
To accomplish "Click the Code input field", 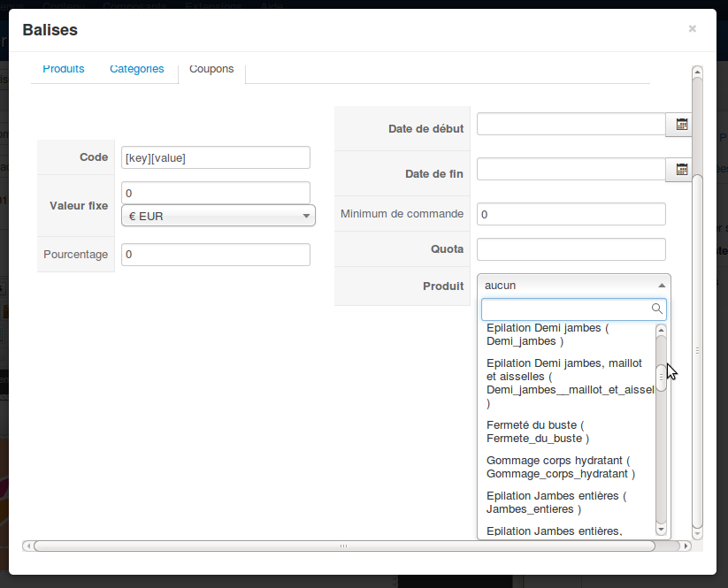I will pyautogui.click(x=216, y=157).
